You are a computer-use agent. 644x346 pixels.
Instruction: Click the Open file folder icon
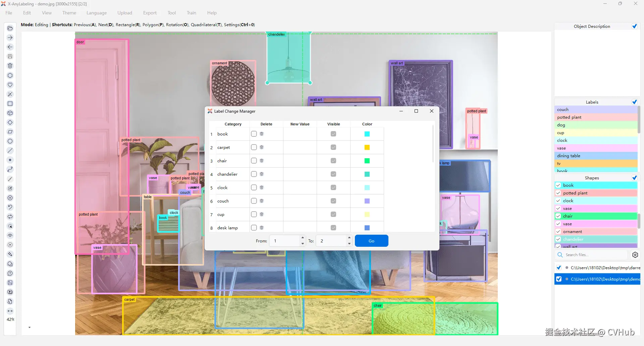pos(10,28)
